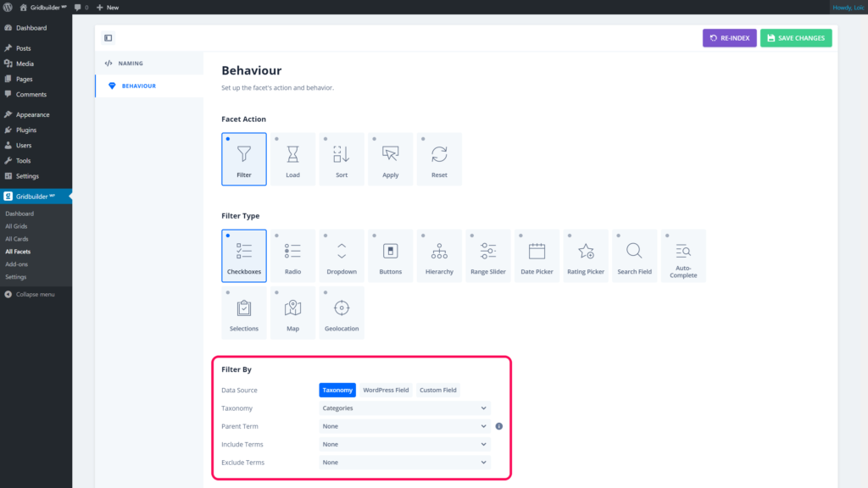Open Appearance in the admin menu
Screen dimensions: 868x488
click(36, 114)
